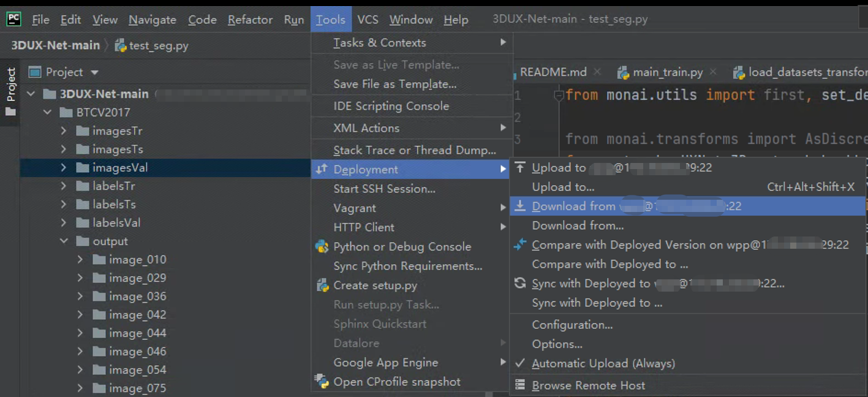
Task: Expand the imagesTr folder arrow
Action: click(x=64, y=131)
